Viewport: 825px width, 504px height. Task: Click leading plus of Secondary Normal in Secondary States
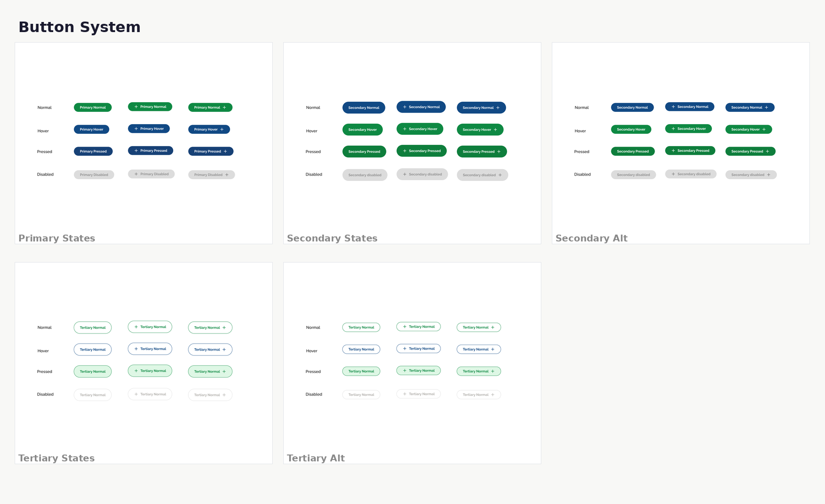tap(405, 107)
